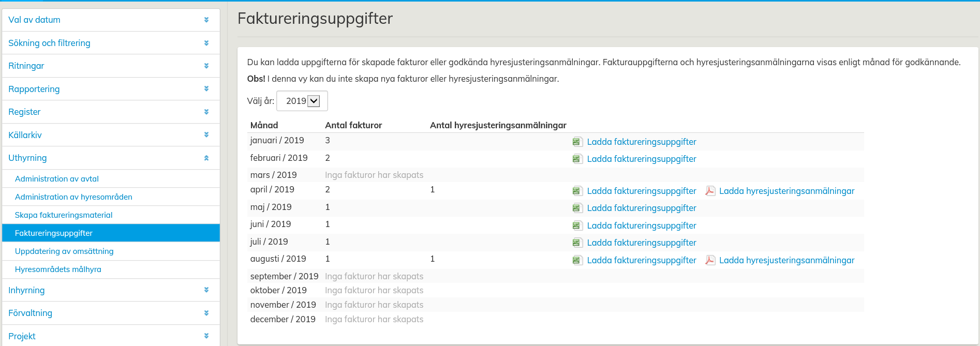The height and width of the screenshot is (346, 980).
Task: Expand the Inhyrning menu section
Action: [110, 290]
